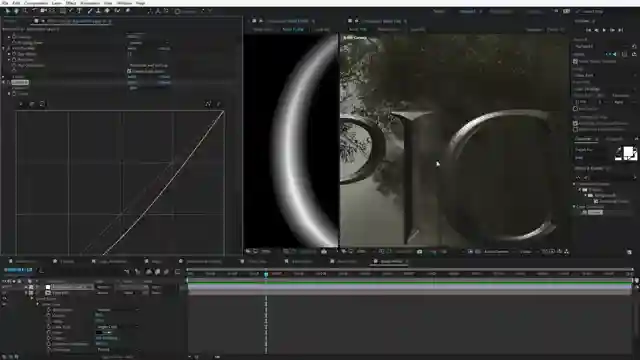Select the Brush tool
Image resolution: width=640 pixels, height=360 pixels.
pos(90,11)
